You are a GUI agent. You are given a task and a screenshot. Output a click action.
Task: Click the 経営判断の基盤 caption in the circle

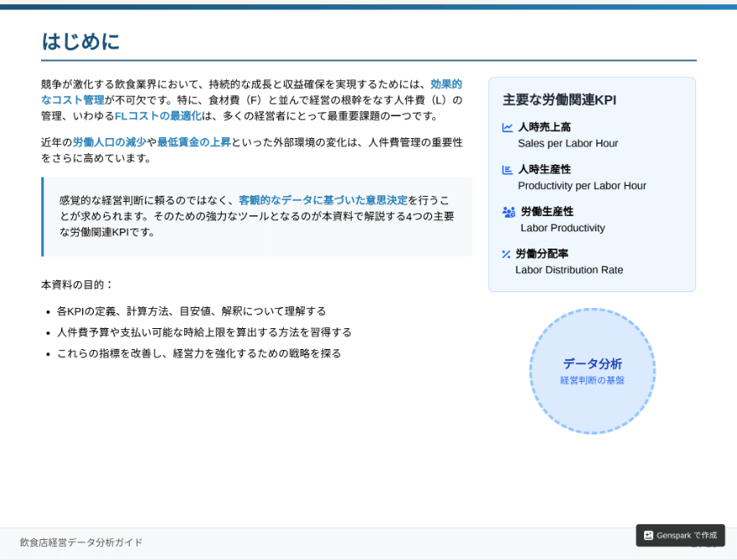[592, 380]
